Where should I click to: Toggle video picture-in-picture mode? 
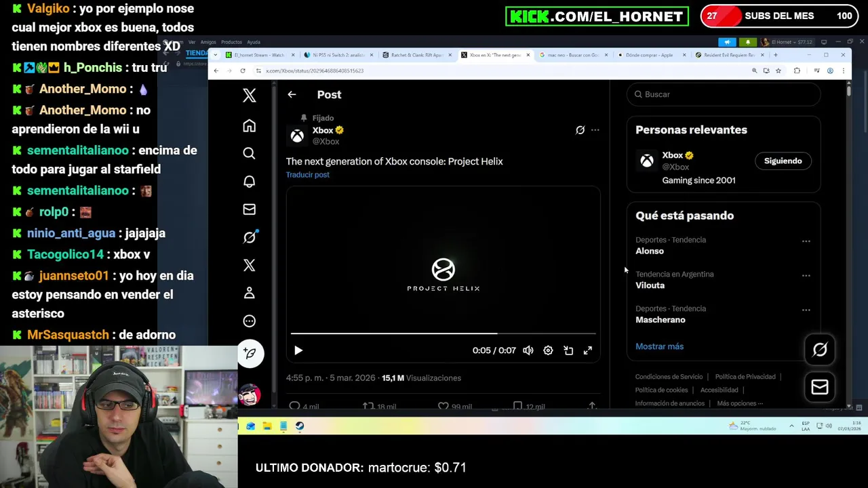[x=568, y=350]
